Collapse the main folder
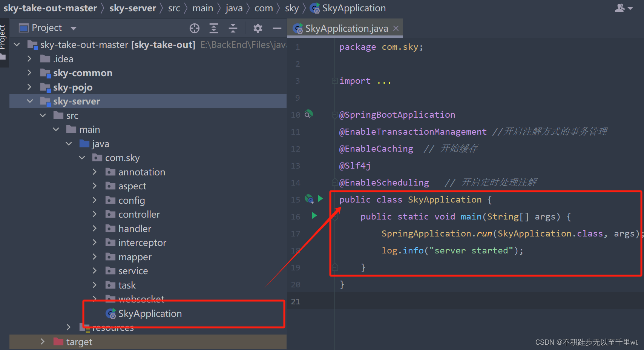The image size is (644, 350). point(56,129)
